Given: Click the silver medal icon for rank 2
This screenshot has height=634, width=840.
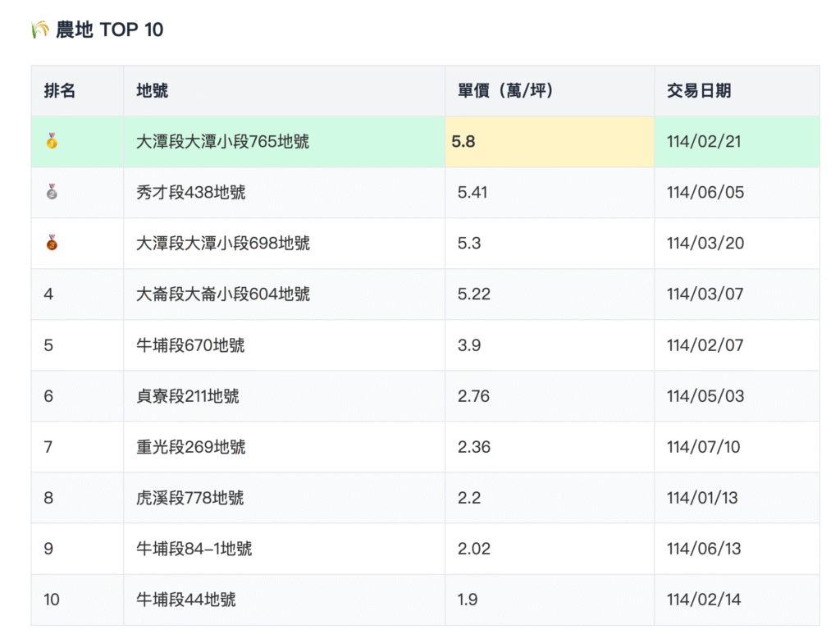Looking at the screenshot, I should pyautogui.click(x=51, y=192).
